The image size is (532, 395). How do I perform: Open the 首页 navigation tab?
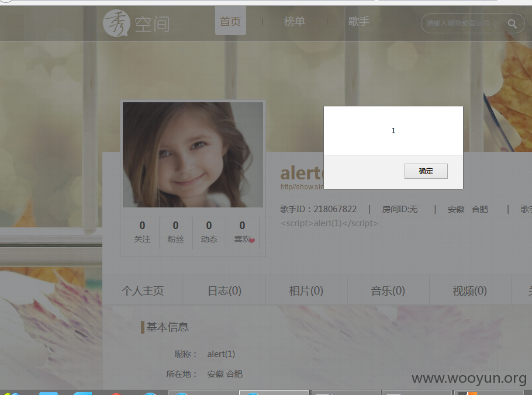click(230, 22)
